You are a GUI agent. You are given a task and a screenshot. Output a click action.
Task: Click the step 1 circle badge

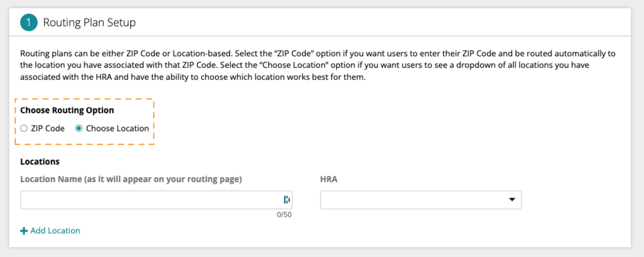coord(29,22)
